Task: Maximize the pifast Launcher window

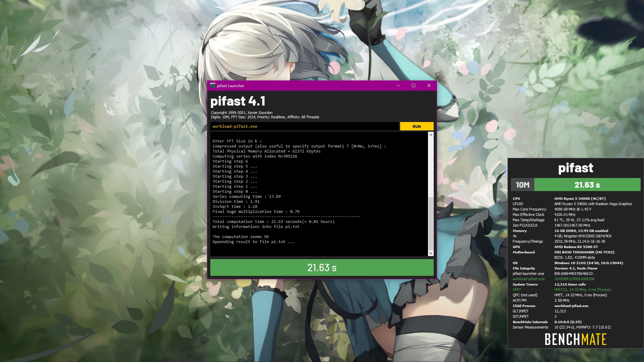Action: (414, 86)
